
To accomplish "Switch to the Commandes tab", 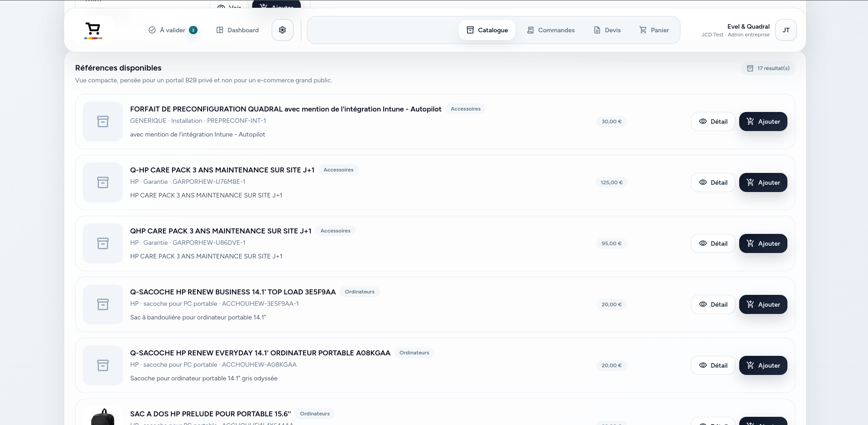I will 551,30.
